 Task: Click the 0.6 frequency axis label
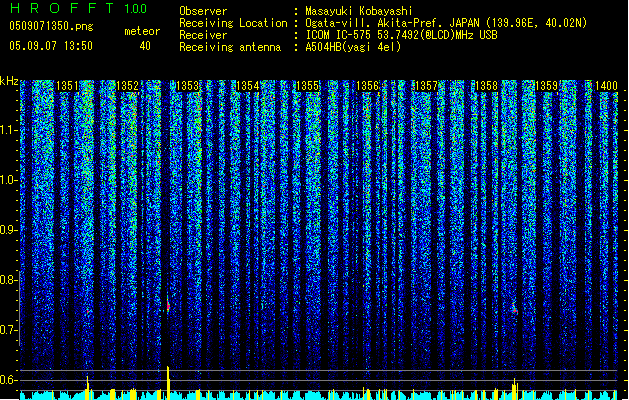coord(9,380)
